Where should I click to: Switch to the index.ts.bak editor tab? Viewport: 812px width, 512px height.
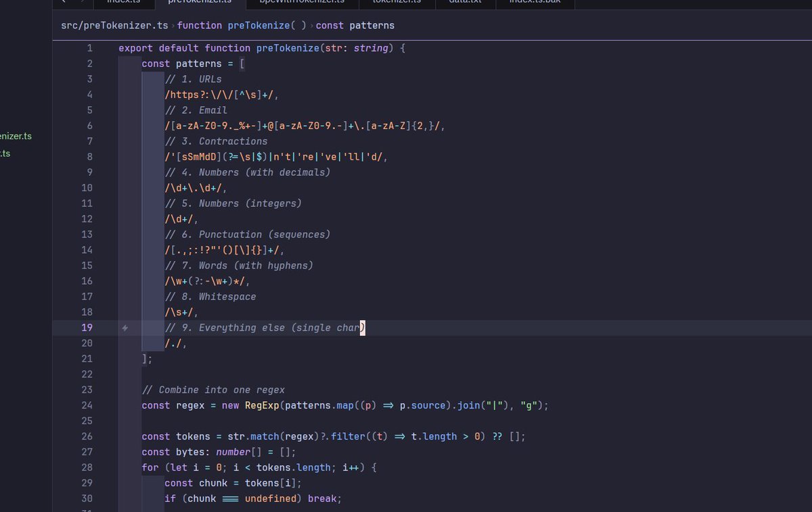537,3
